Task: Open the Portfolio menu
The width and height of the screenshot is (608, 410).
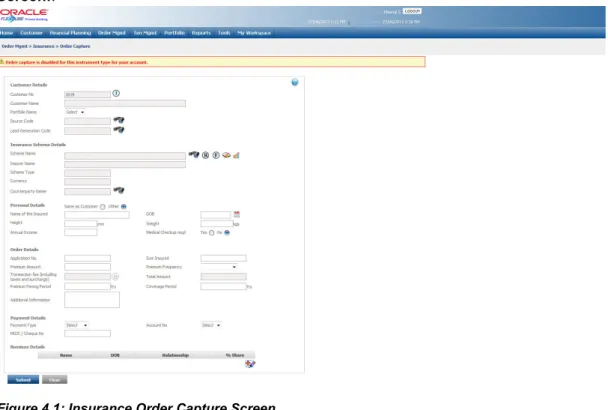Action: coord(174,33)
